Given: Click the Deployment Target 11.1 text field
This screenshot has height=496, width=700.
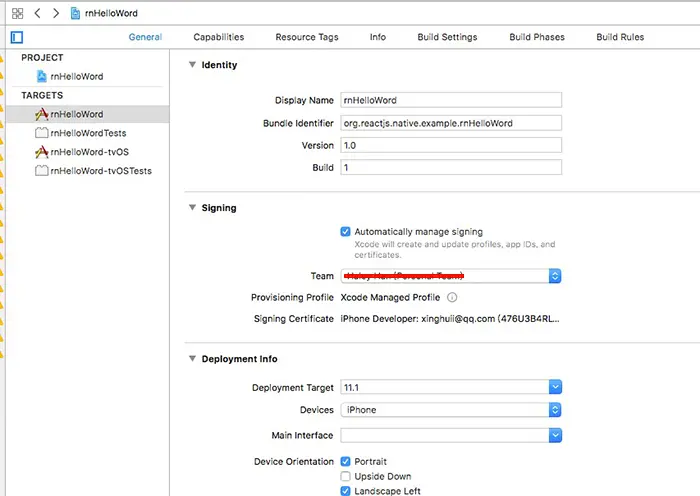Looking at the screenshot, I should (445, 387).
